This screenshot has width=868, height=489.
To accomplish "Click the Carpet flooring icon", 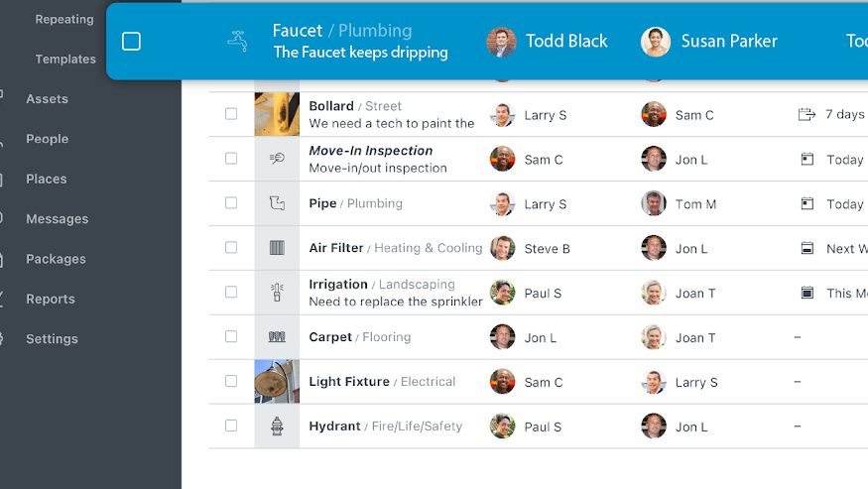I will 277,337.
